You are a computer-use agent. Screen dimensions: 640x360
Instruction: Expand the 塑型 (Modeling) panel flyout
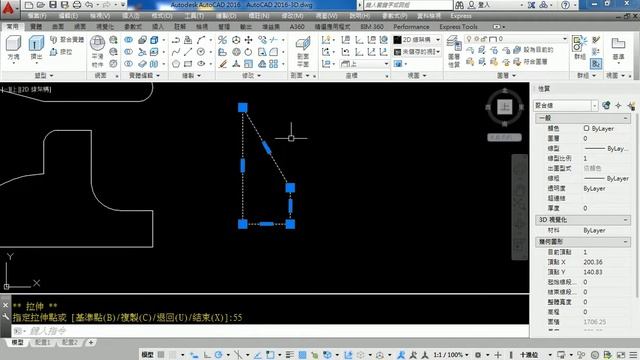[44, 76]
